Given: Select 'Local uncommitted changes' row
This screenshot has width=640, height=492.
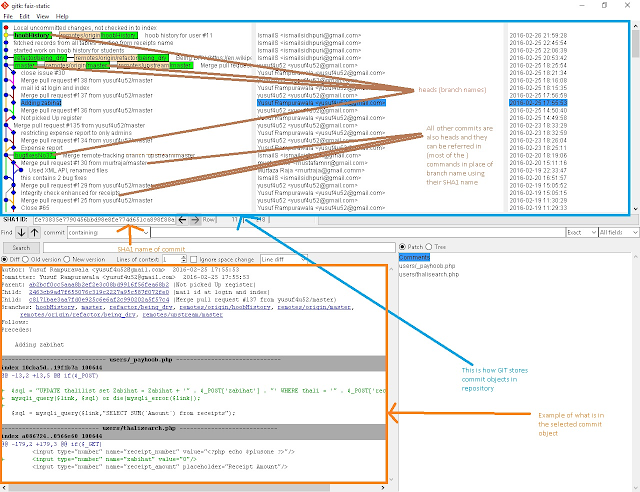Looking at the screenshot, I should pyautogui.click(x=85, y=28).
